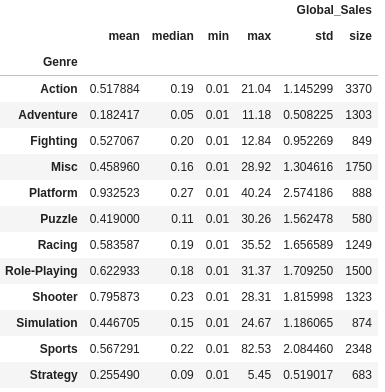
Task: Click the Strategy max value 5.45
Action: [x=259, y=375]
